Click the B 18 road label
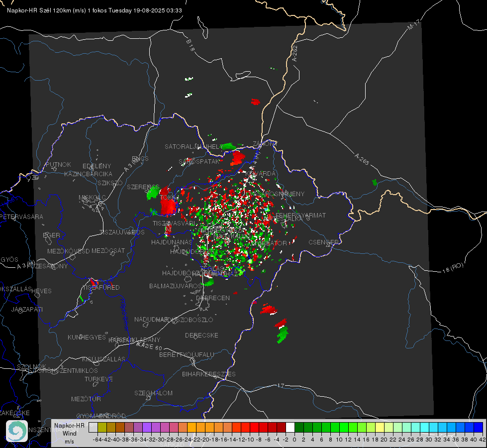Image resolution: width=487 pixels, height=448 pixels. (x=190, y=45)
